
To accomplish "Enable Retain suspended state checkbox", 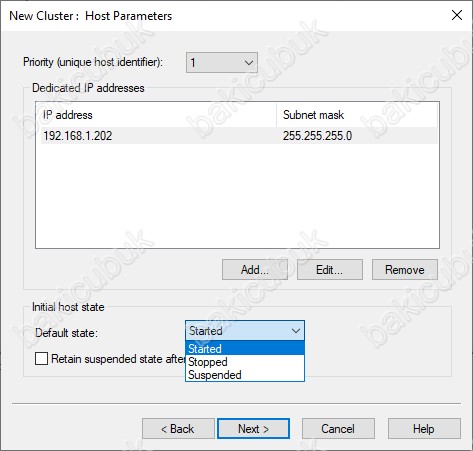I will click(41, 359).
